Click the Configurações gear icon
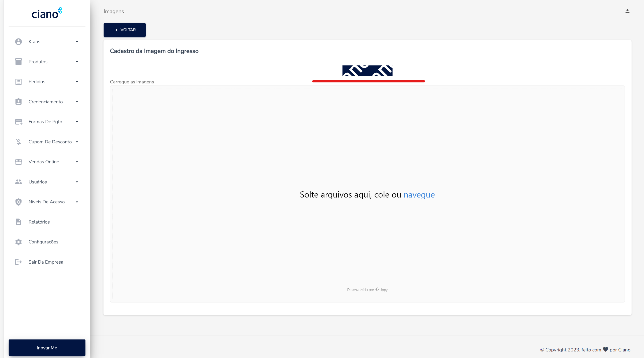 pos(19,242)
